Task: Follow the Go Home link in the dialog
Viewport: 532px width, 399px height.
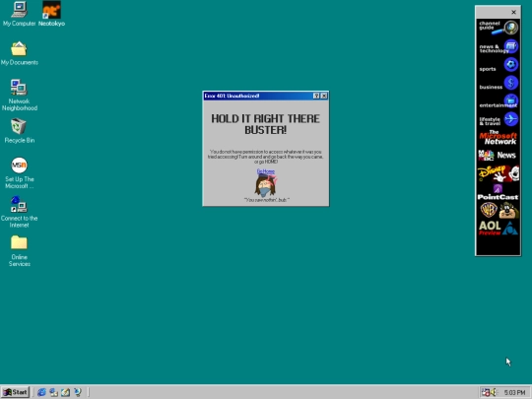Action: pos(266,171)
